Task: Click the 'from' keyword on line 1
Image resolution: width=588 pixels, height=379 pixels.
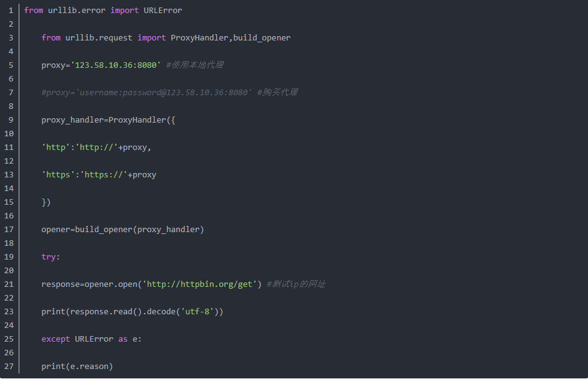Action: point(34,11)
